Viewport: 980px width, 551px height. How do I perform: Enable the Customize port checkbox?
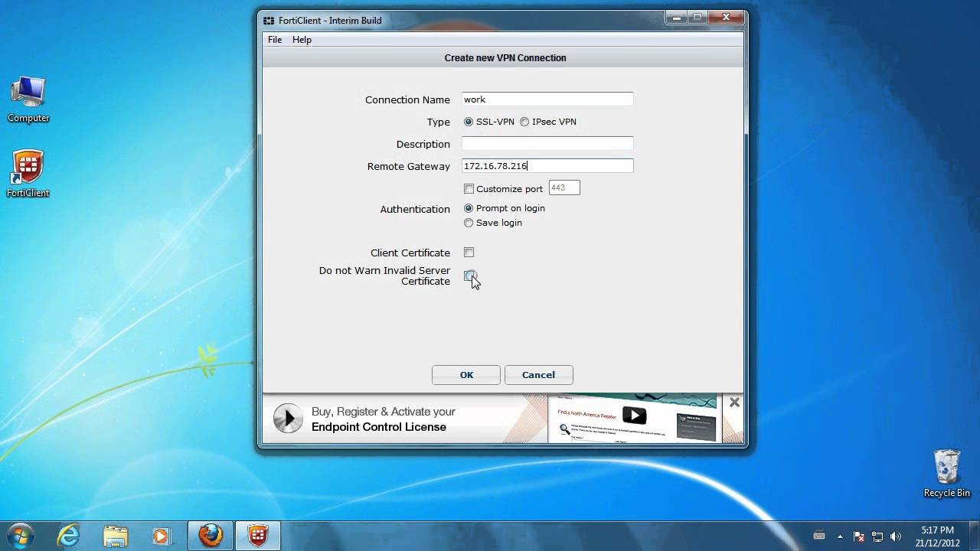click(x=469, y=189)
